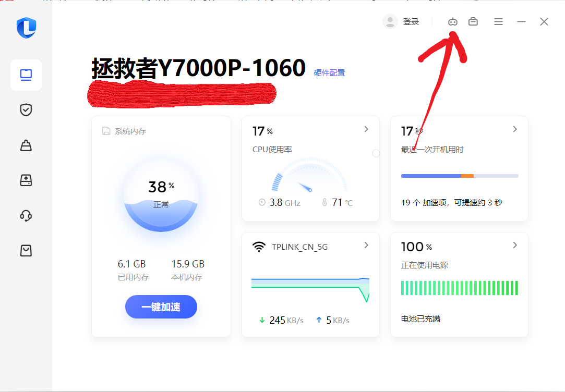Click the 系统内存 label

click(x=130, y=131)
